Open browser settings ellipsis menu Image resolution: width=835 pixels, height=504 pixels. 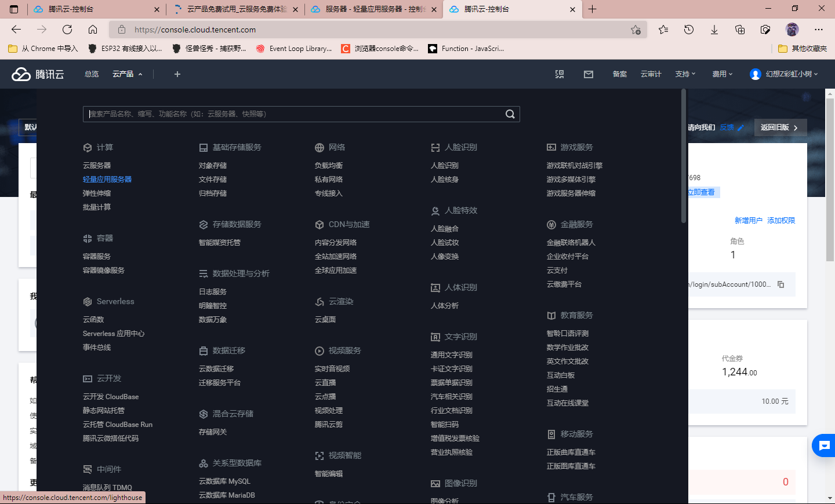(x=819, y=30)
